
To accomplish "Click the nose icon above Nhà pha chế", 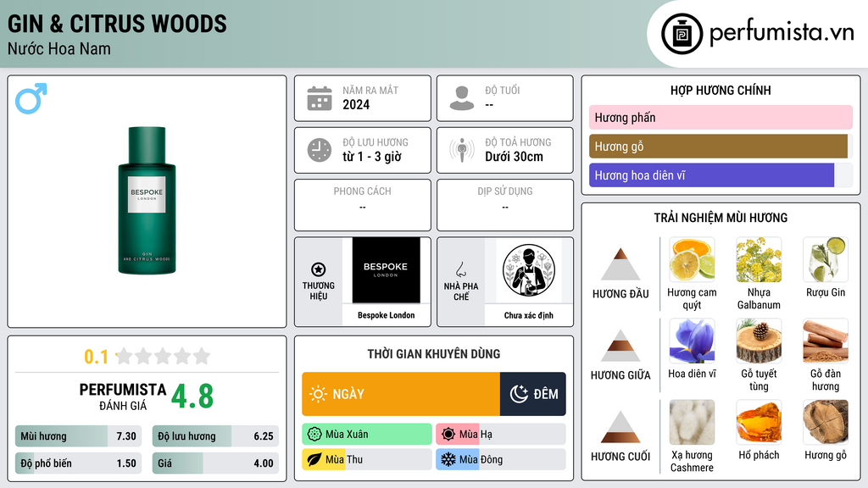I will coord(460,269).
